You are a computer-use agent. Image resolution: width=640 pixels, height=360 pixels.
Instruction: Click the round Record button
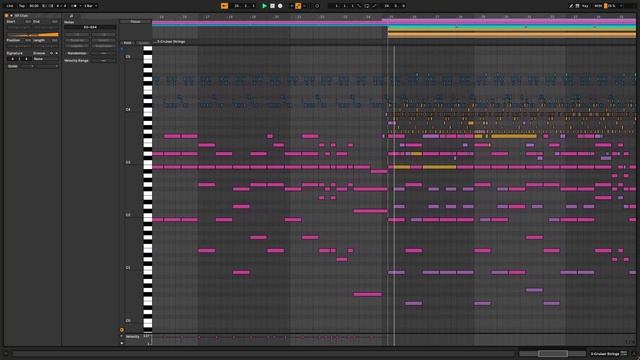coord(280,6)
